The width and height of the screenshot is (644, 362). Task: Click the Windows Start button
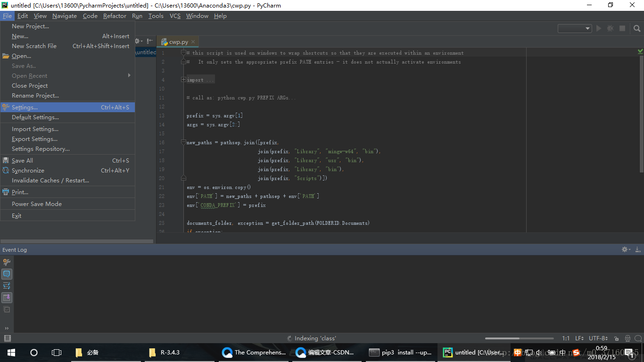coord(11,353)
